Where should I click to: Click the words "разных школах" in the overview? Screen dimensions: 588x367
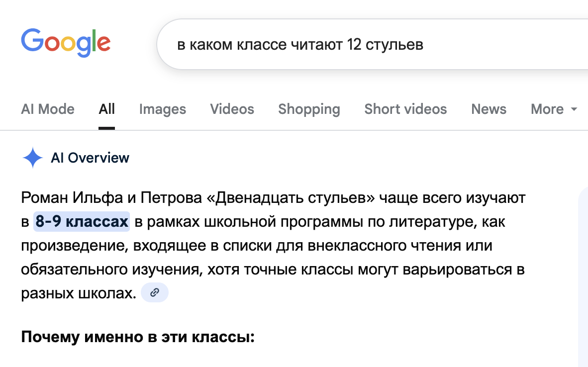79,293
